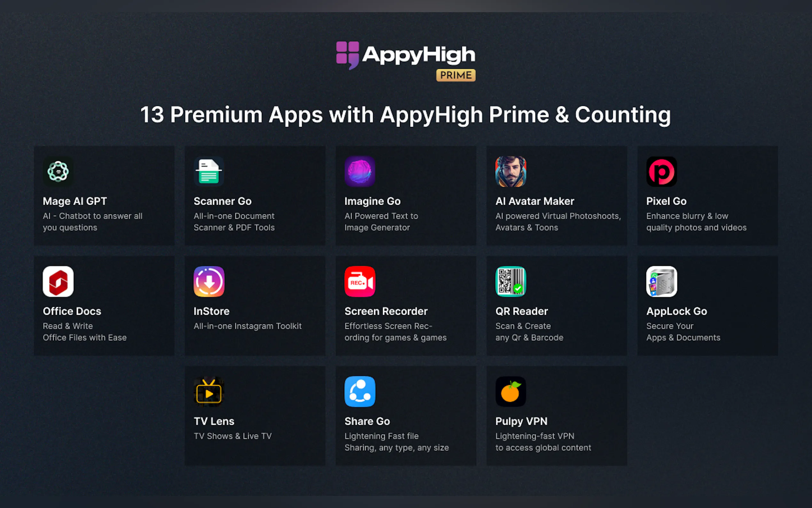The image size is (812, 508).
Task: Open the Pulpy VPN orange icon
Action: point(511,392)
